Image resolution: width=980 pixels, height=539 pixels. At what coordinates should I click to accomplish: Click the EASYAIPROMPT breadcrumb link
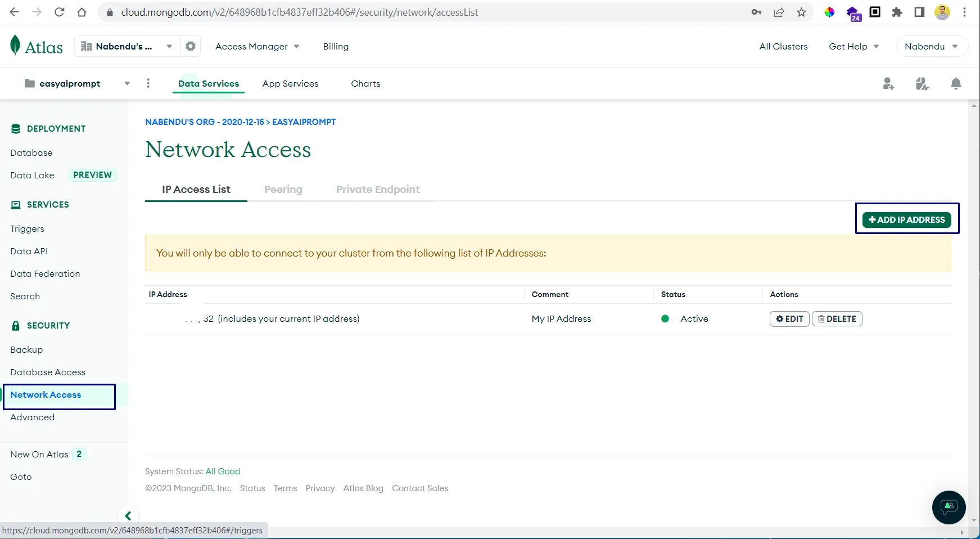tap(304, 122)
